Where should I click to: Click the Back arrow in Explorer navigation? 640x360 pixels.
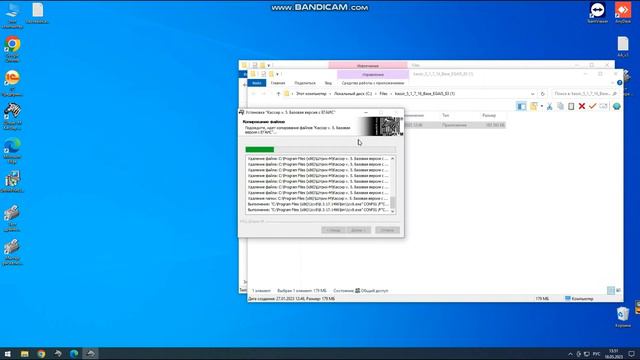point(253,94)
